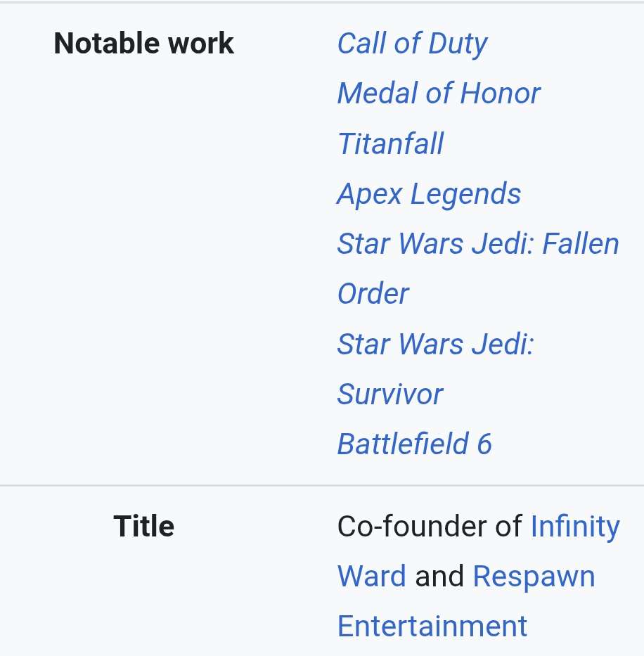Click the word Infinity in Infinity Ward link
Screen dimensions: 644x656
575,527
